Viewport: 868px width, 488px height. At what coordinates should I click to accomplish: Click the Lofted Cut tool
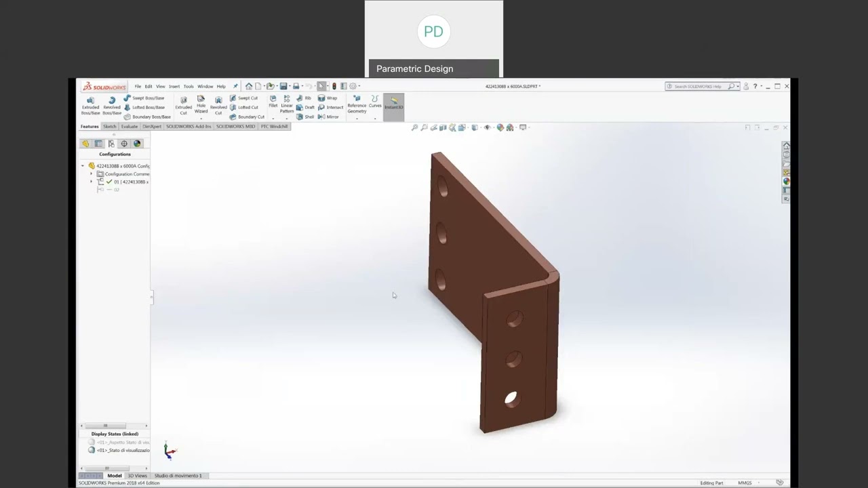click(244, 107)
